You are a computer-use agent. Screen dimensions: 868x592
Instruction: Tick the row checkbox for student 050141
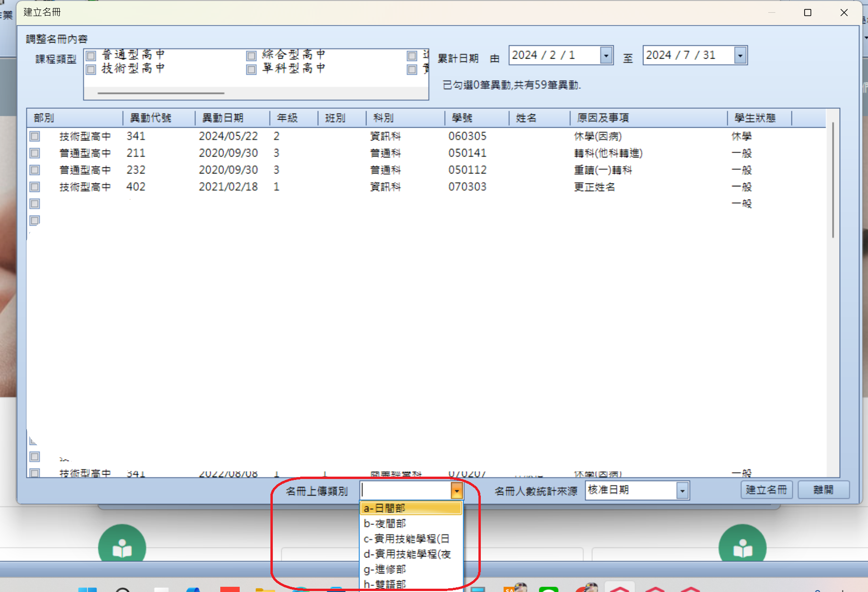(35, 153)
